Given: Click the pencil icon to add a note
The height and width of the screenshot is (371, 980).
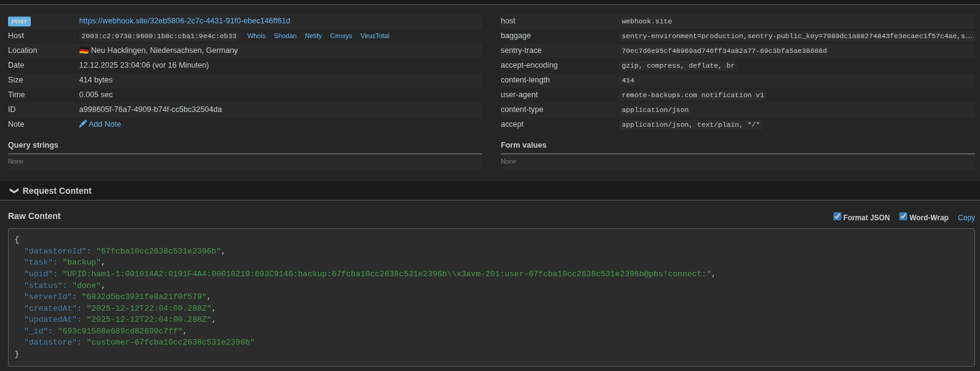Looking at the screenshot, I should pos(83,124).
